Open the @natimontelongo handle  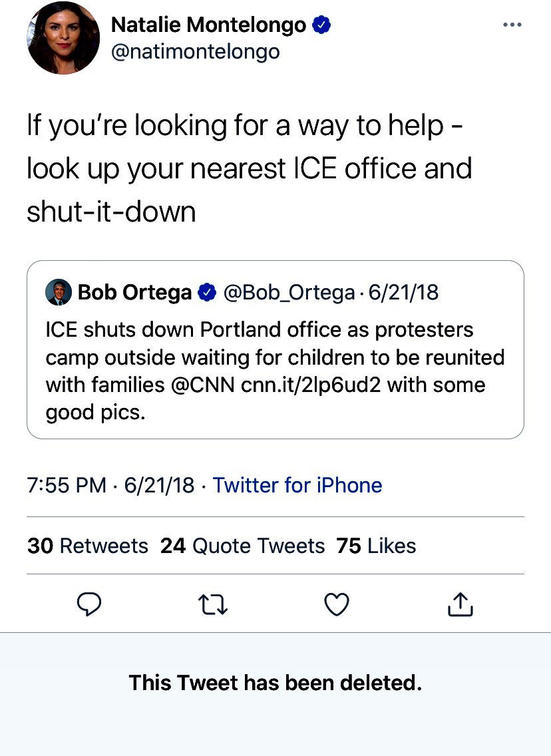pos(195,52)
